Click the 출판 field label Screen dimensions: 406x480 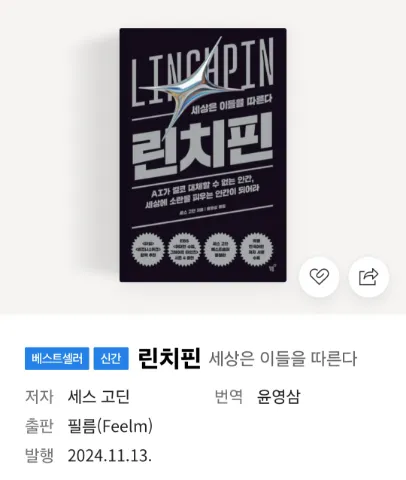coord(39,426)
